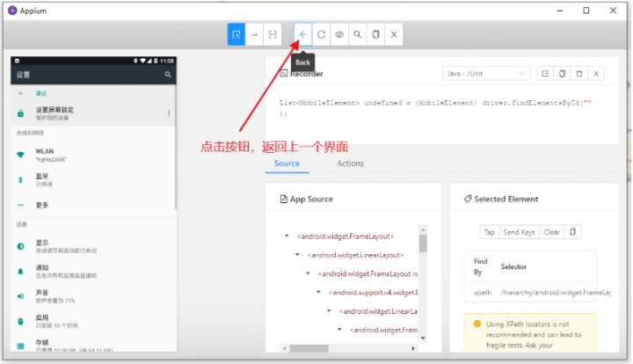Image resolution: width=633 pixels, height=364 pixels.
Task: Tap the search icon in phone settings
Action: click(168, 75)
